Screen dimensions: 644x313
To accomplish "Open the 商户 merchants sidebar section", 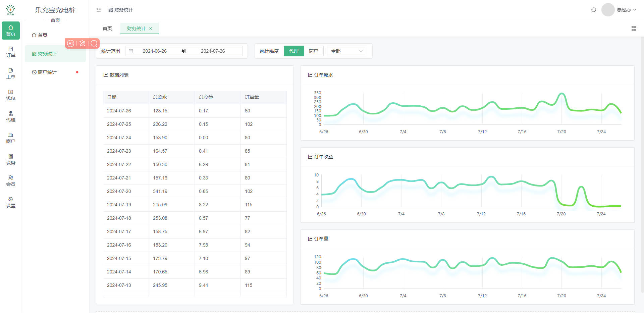I will pyautogui.click(x=11, y=138).
